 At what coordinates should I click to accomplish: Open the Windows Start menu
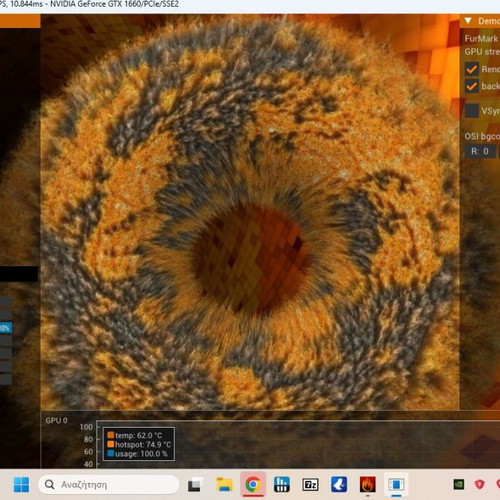[21, 484]
